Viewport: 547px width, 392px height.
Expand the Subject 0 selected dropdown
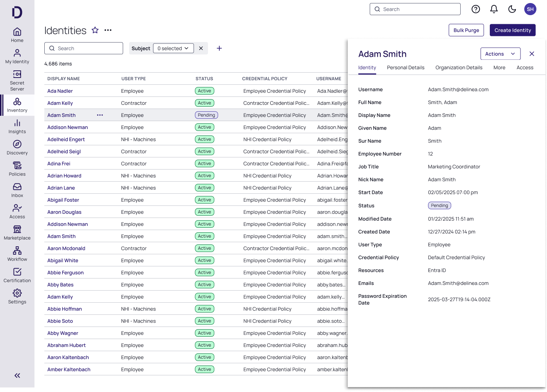pyautogui.click(x=173, y=48)
